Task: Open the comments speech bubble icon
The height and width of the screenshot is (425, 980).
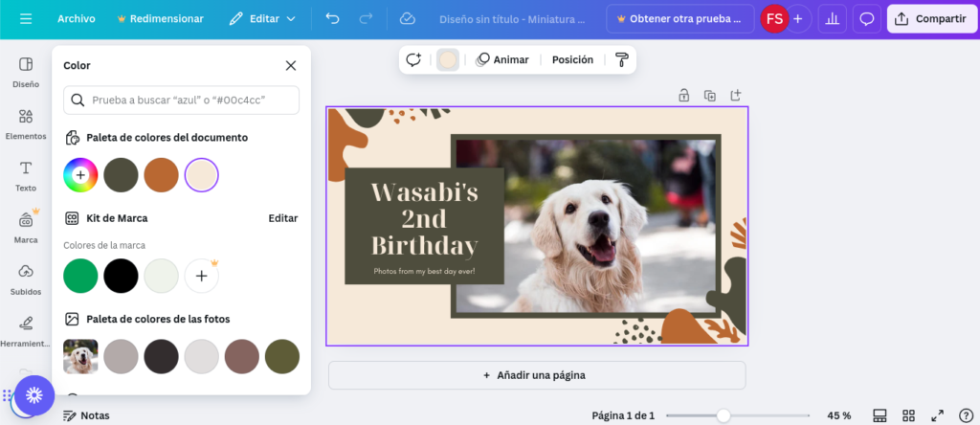Action: (x=866, y=19)
